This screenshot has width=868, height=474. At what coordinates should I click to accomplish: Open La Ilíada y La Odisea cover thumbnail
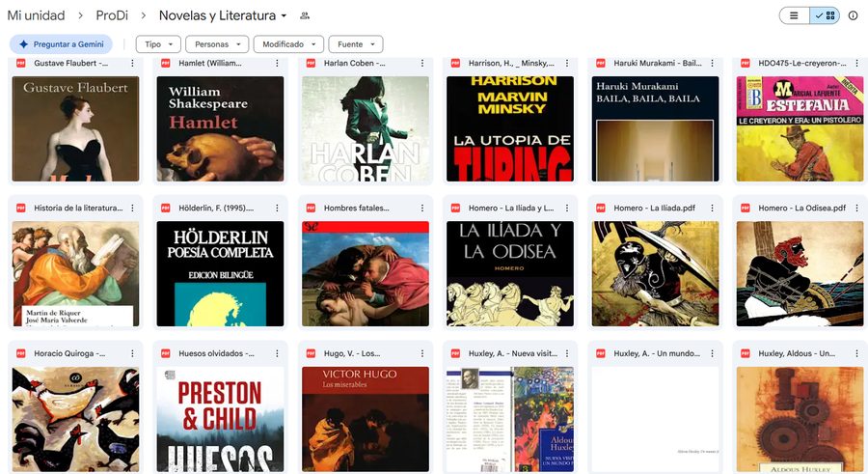[x=510, y=274]
